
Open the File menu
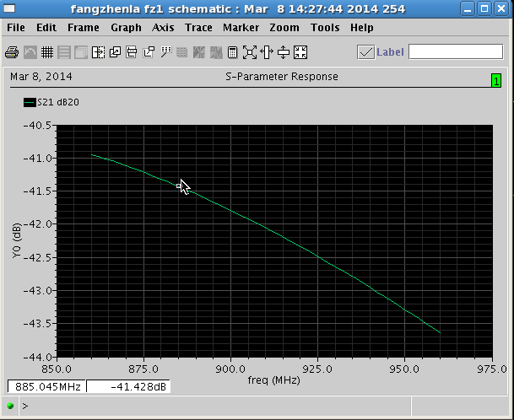(16, 28)
